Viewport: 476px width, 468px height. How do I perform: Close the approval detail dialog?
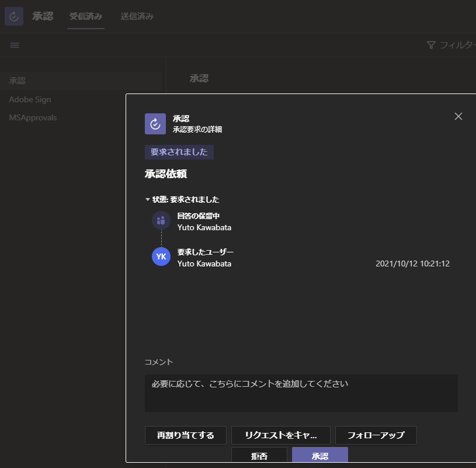tap(458, 116)
